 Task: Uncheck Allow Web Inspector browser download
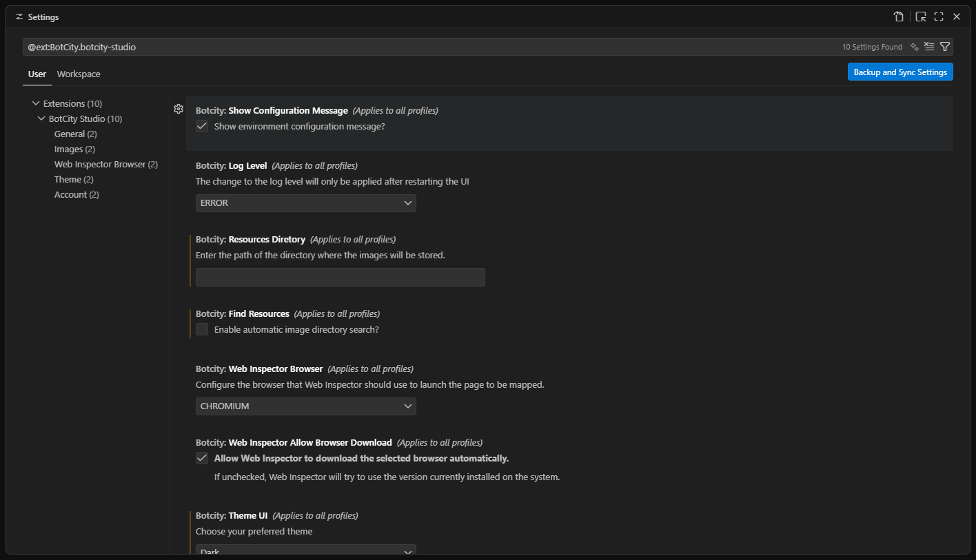(202, 458)
